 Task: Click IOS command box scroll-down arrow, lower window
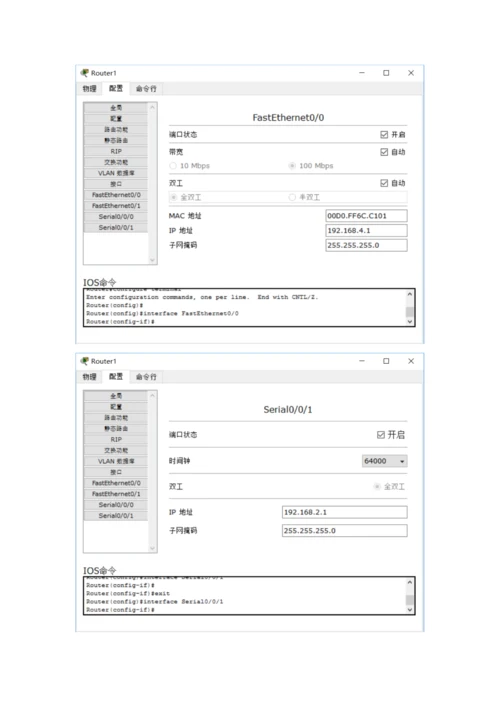[409, 609]
